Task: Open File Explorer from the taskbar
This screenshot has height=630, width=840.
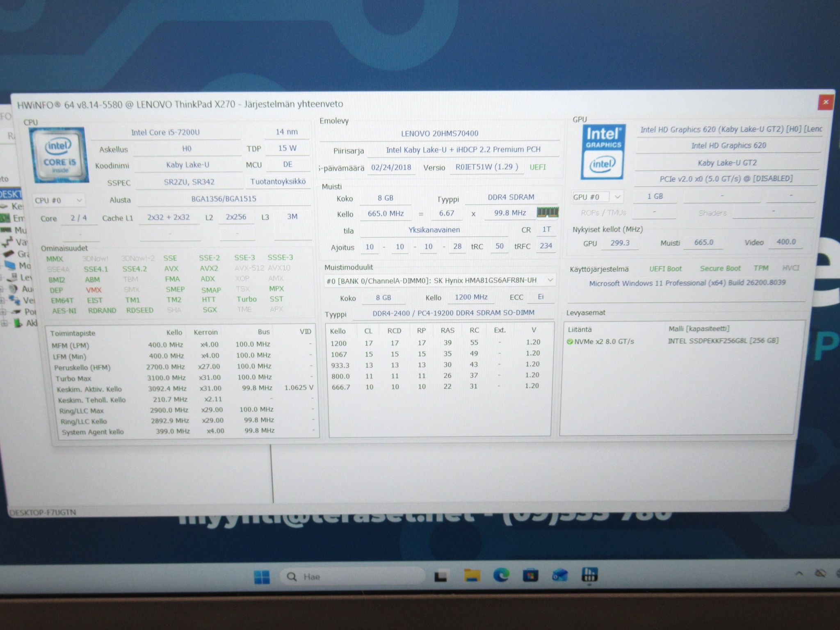Action: tap(472, 576)
